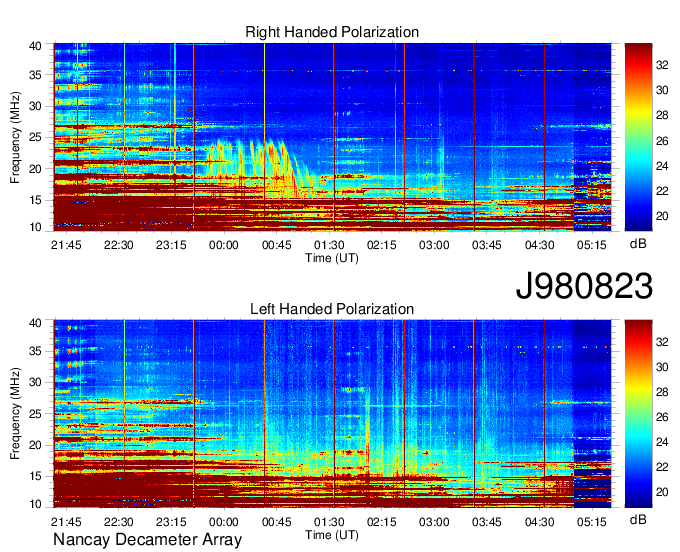Viewport: 680px width, 552px height.
Task: Click the 40 MHz tick on left-handed plot
Action: 36,323
